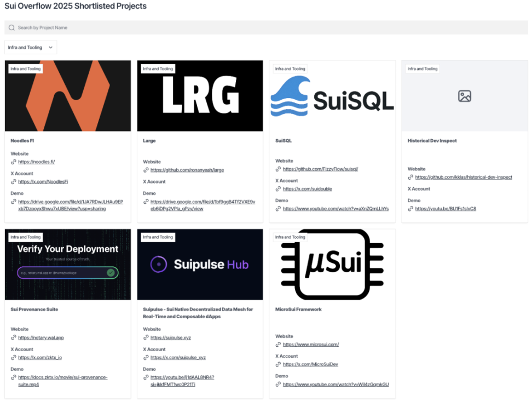Click the placeholder image icon on Historical Dev Inspect
This screenshot has height=401, width=532.
point(465,96)
